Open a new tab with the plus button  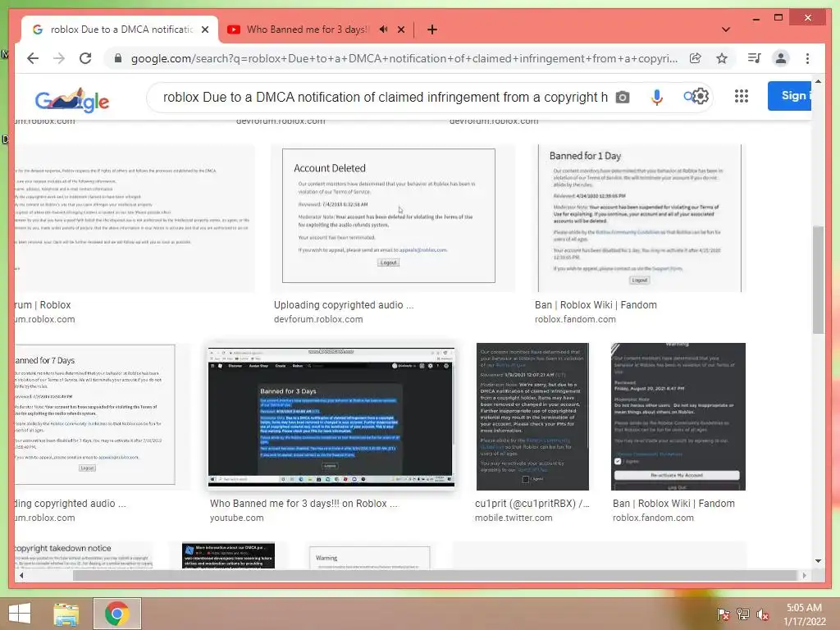432,30
